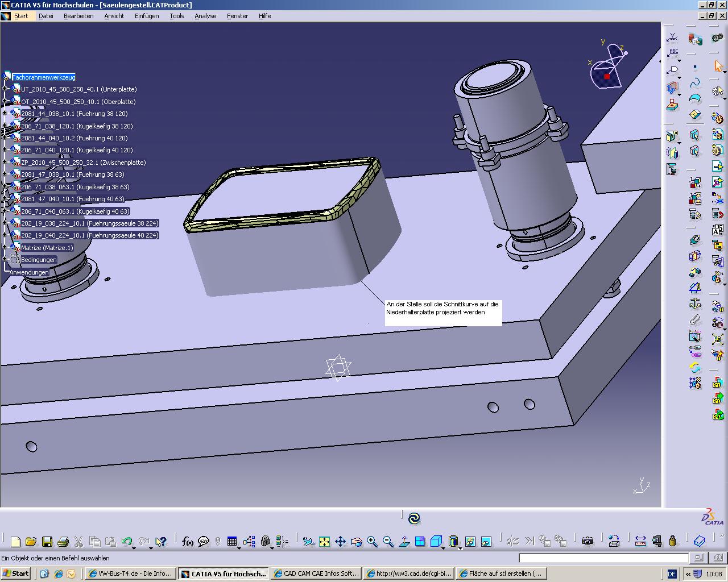Expand the Matrize (Matrize.1) node
This screenshot has height=582, width=728.
tap(5, 248)
